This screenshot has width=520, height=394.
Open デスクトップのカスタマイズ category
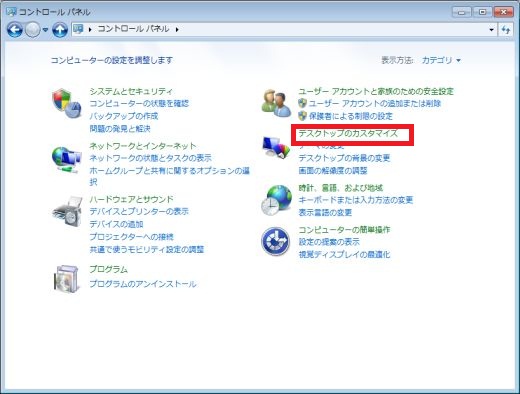[x=348, y=133]
